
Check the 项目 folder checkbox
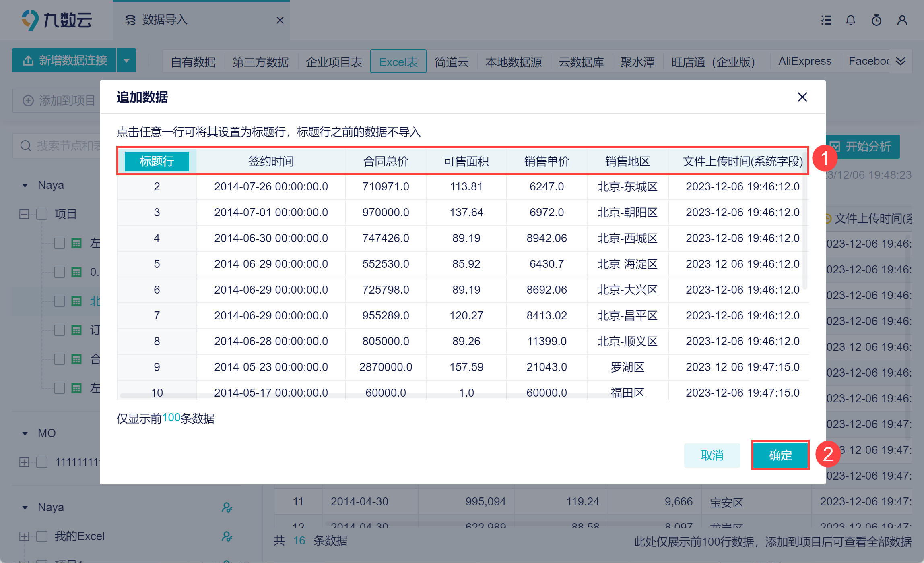42,214
